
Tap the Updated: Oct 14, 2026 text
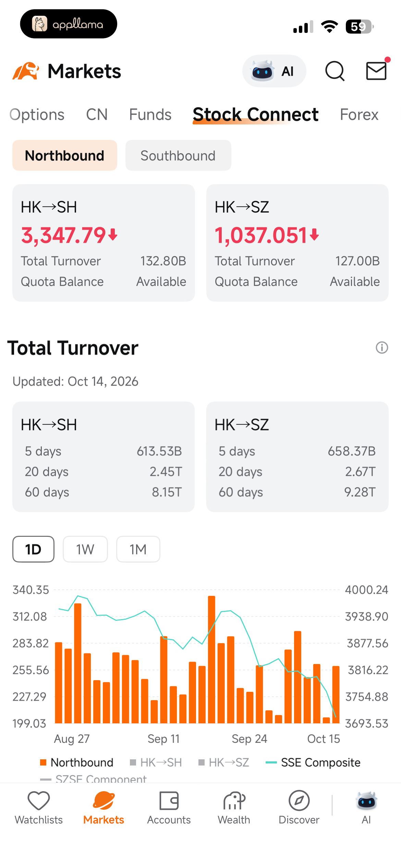click(75, 381)
